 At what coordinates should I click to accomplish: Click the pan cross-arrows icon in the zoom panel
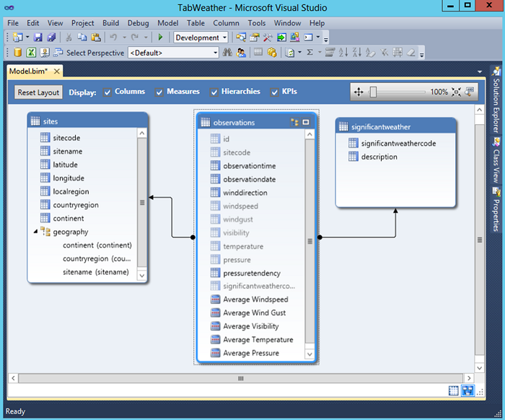[359, 92]
